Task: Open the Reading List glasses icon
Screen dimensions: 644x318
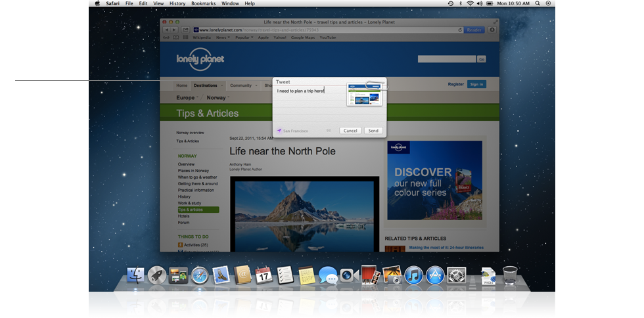Action: point(167,37)
